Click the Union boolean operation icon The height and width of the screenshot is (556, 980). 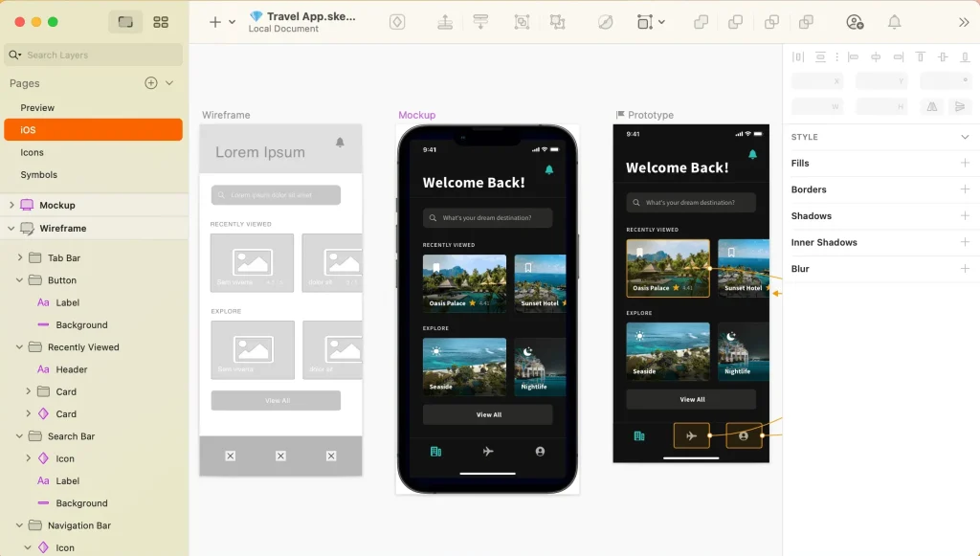[702, 22]
